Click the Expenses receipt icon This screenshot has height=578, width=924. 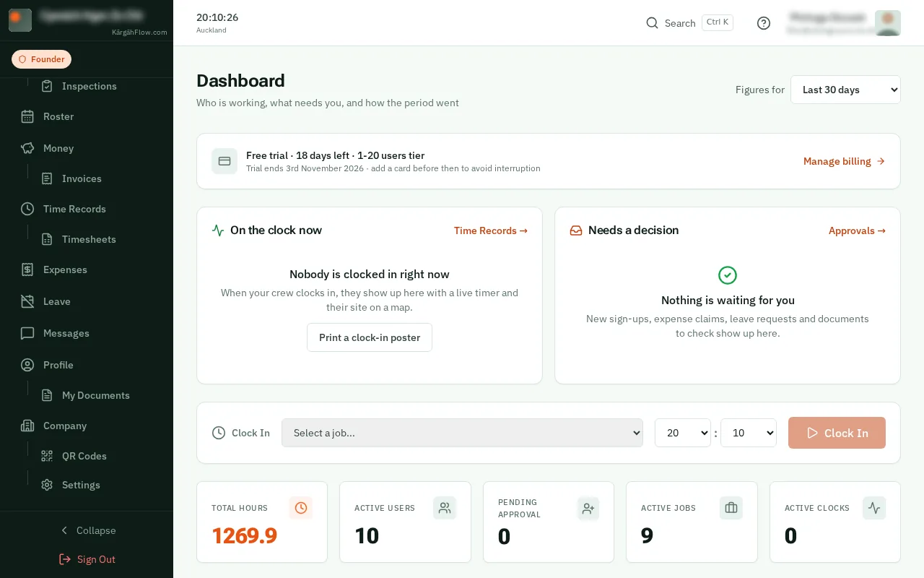27,269
